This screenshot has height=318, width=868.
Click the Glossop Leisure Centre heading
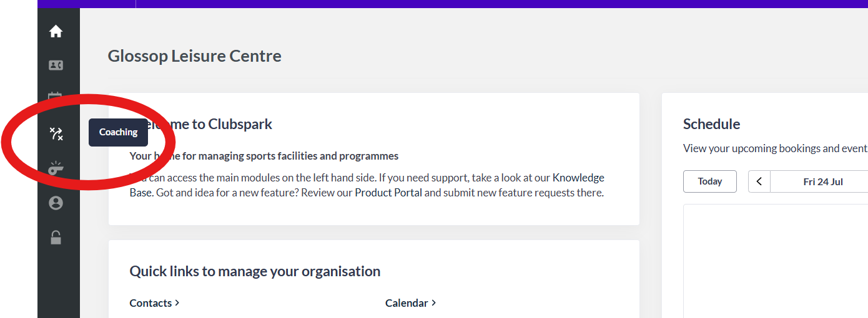click(194, 56)
